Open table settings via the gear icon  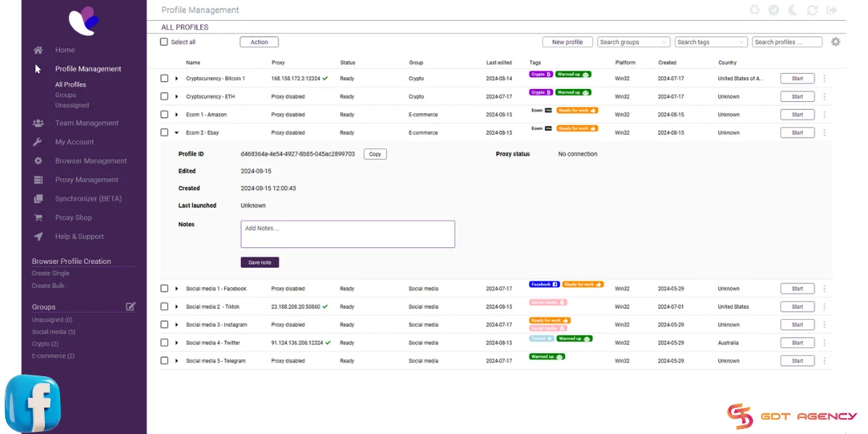click(835, 42)
